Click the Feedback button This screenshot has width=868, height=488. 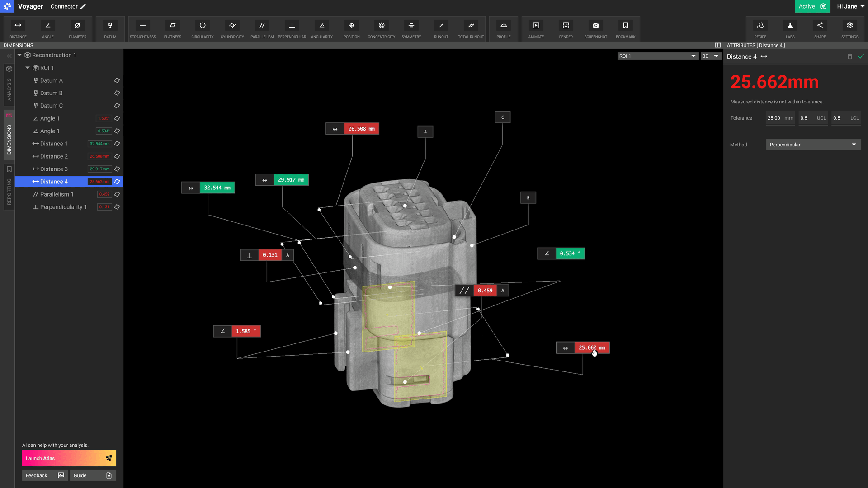(45, 475)
